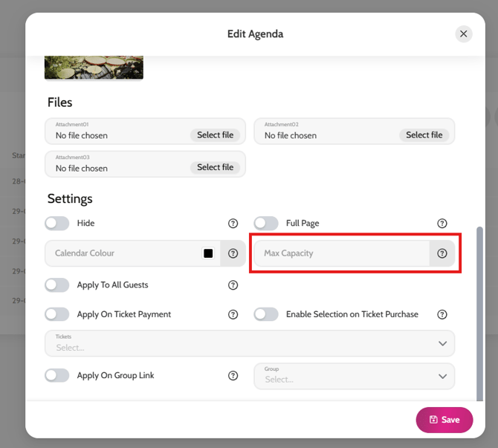Toggle Apply On Group Link
This screenshot has height=448, width=498.
click(x=56, y=375)
